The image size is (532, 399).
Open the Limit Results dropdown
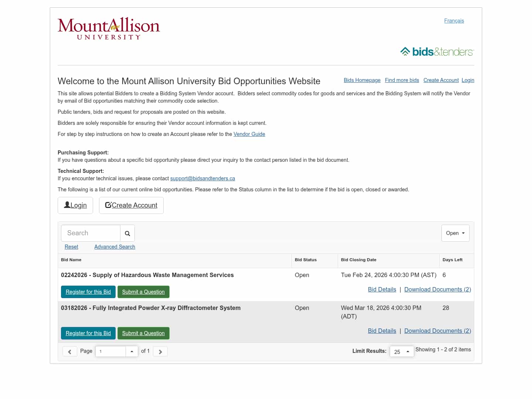click(402, 351)
